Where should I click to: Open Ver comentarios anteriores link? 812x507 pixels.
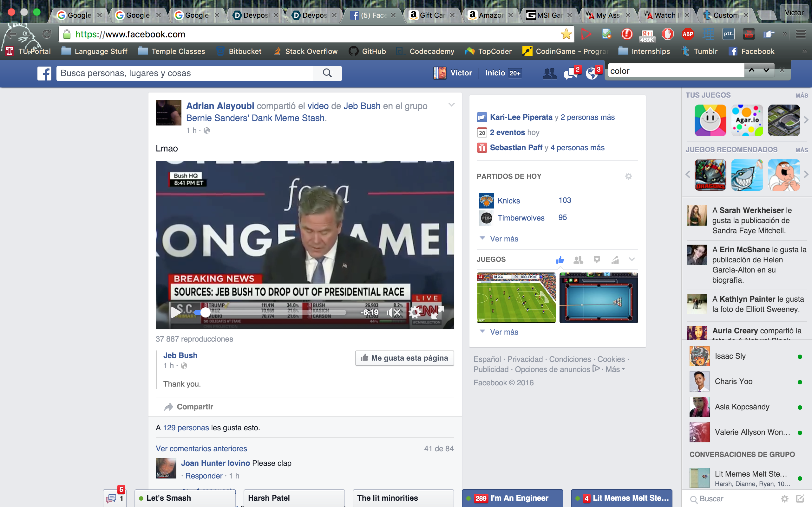pyautogui.click(x=201, y=448)
